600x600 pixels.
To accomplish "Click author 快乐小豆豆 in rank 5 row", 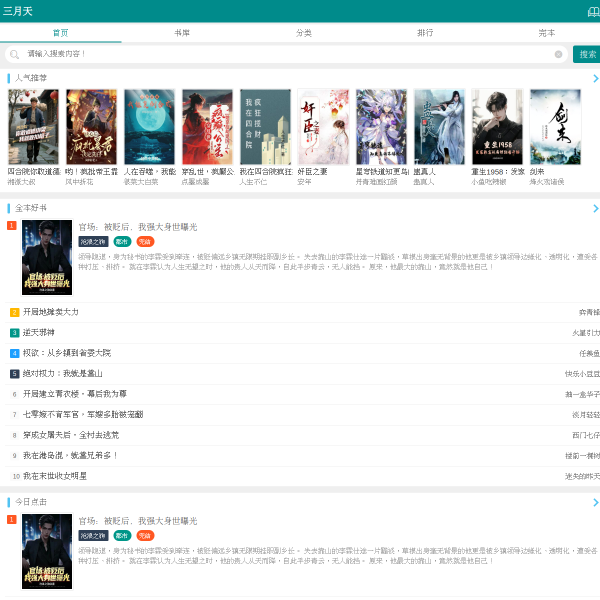I will pyautogui.click(x=582, y=374).
